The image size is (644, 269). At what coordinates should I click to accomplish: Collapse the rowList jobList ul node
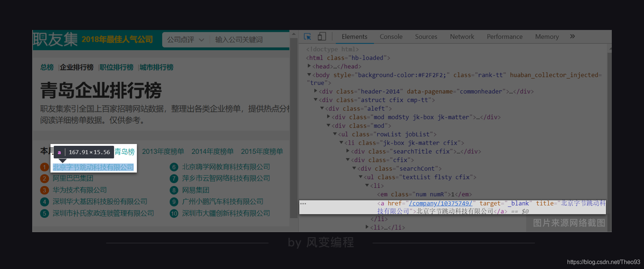coord(335,134)
